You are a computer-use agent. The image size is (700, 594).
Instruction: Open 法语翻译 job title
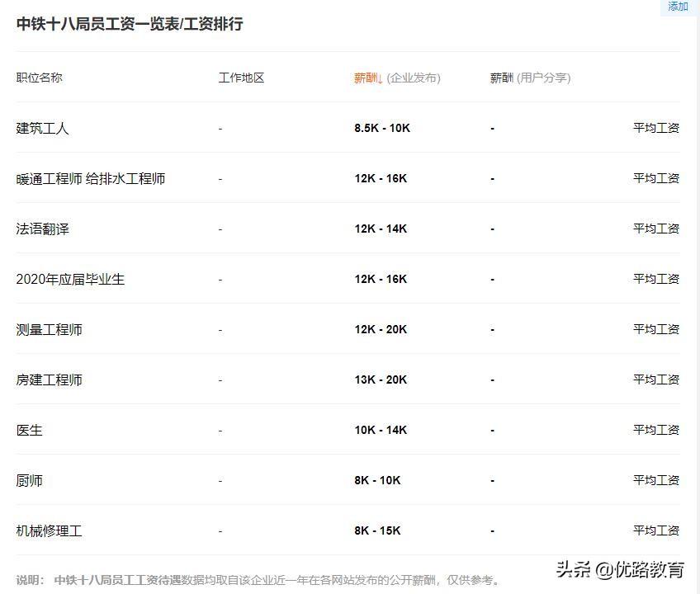click(42, 229)
